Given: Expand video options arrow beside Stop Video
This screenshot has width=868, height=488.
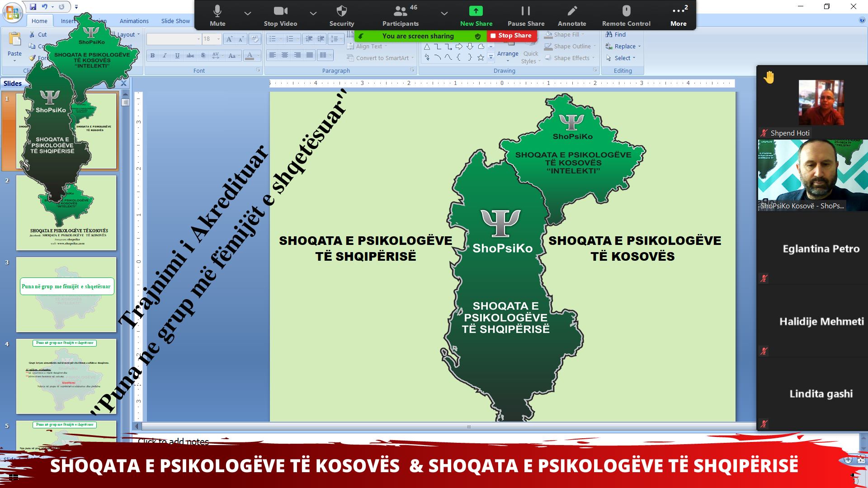Looking at the screenshot, I should click(x=313, y=14).
